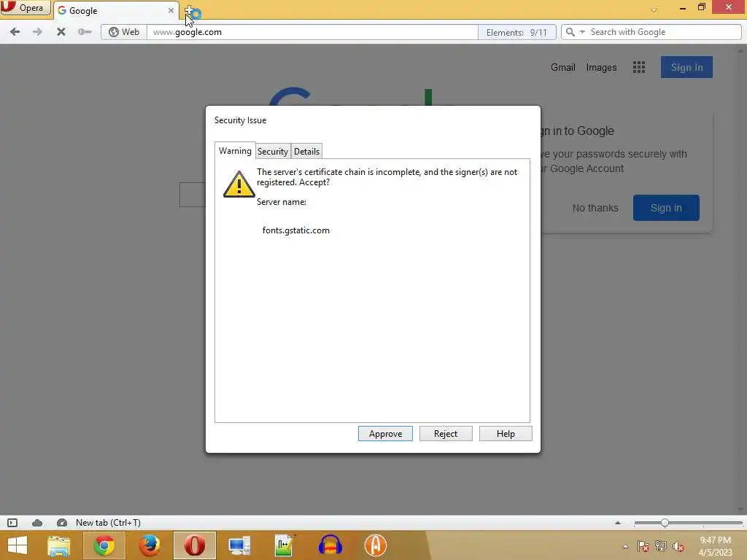Close the Google tab
The height and width of the screenshot is (560, 747).
coord(171,10)
